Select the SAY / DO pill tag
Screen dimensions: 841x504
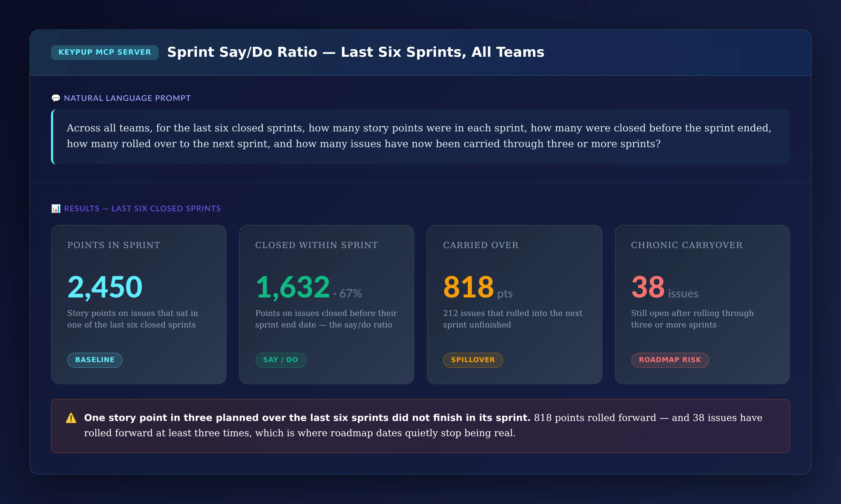click(x=281, y=360)
